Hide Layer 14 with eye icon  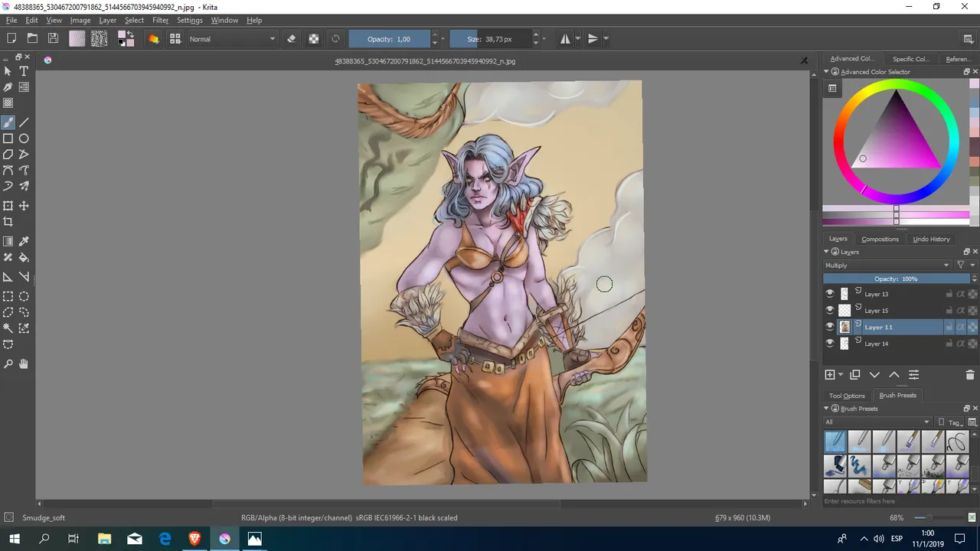click(x=830, y=344)
